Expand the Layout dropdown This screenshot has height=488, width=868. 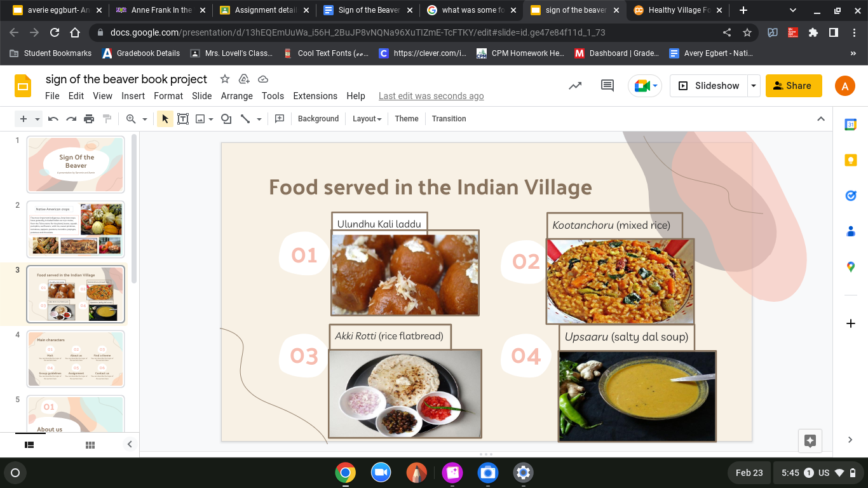click(x=367, y=119)
